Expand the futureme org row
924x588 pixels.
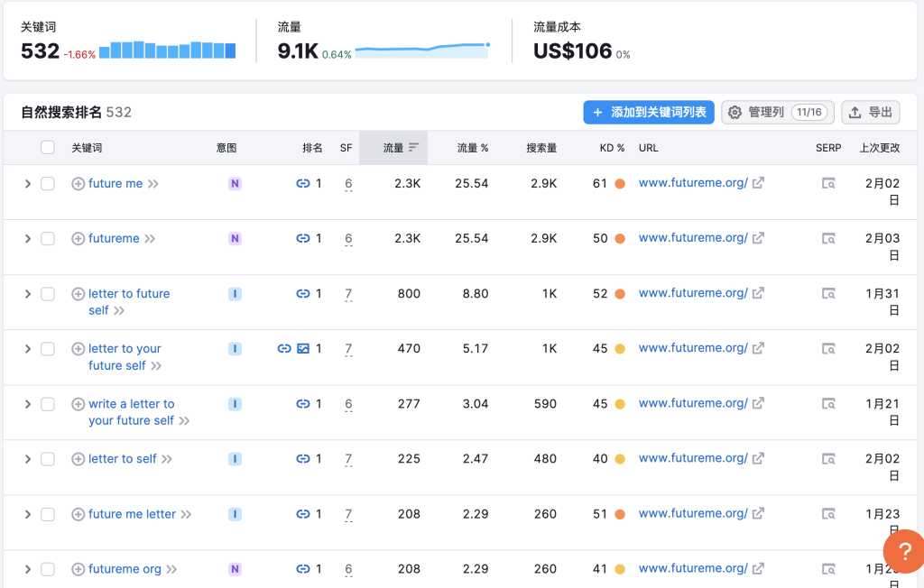click(27, 569)
